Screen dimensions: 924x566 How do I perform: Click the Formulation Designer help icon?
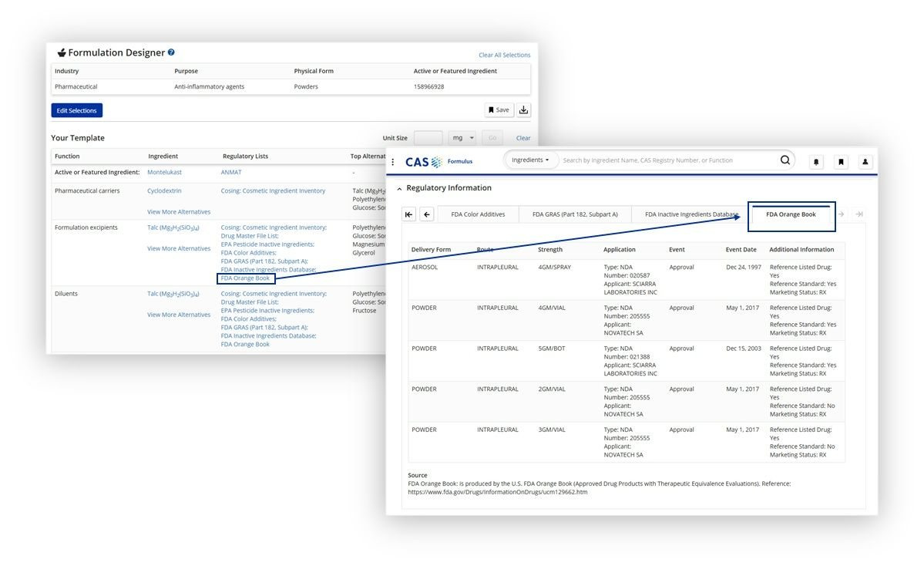[x=171, y=52]
